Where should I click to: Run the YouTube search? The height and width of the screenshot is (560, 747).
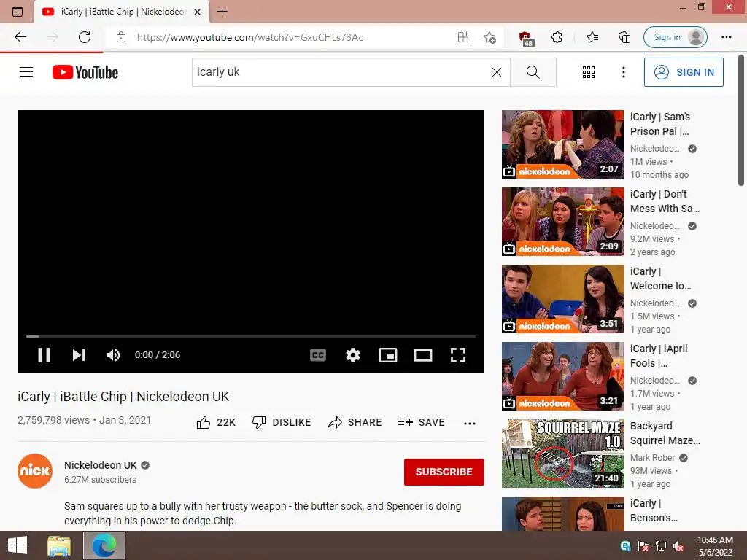point(533,72)
